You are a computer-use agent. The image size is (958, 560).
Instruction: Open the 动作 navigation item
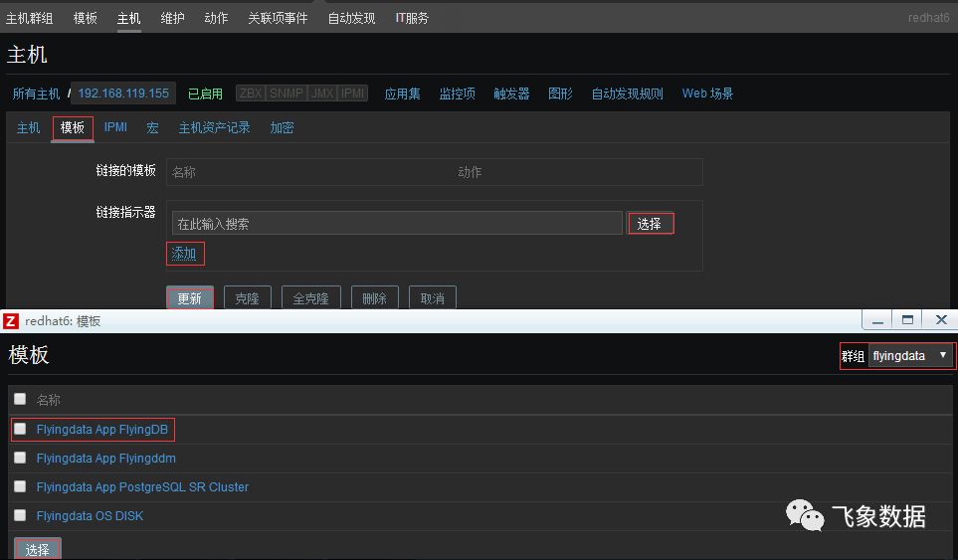(x=216, y=18)
